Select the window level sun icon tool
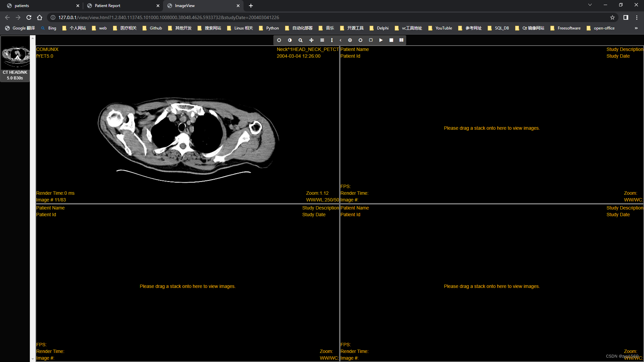Viewport: 644px width, 362px height. [279, 40]
